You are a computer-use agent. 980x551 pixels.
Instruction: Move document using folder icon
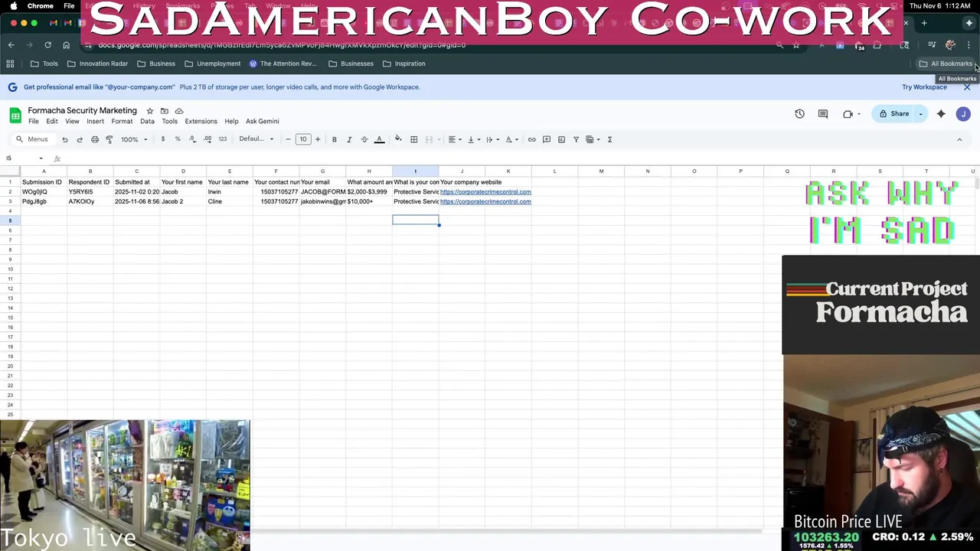[165, 111]
